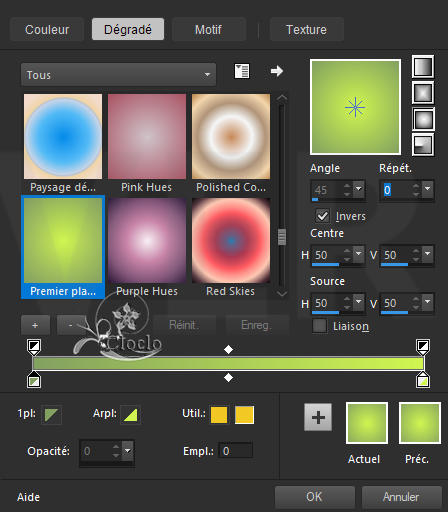
Task: Open the view options list icon
Action: [x=242, y=71]
